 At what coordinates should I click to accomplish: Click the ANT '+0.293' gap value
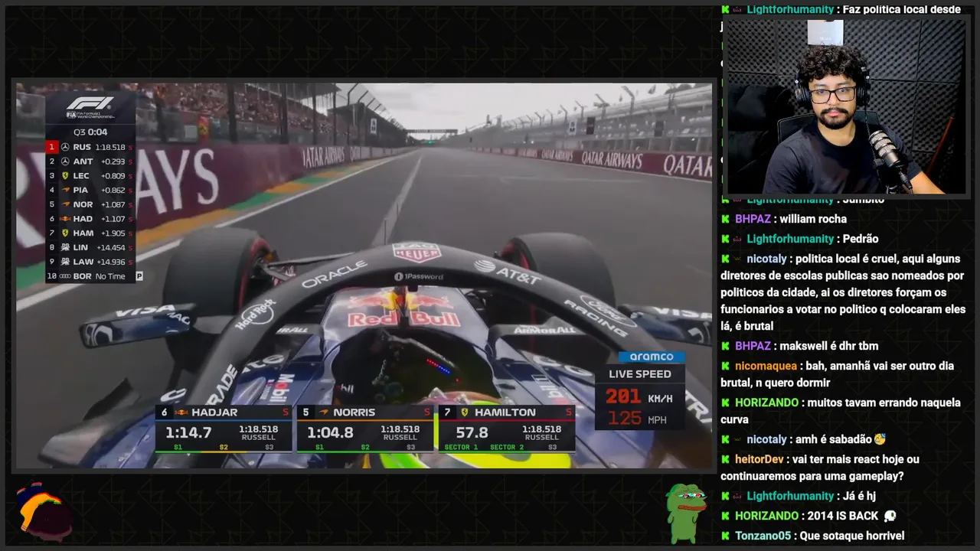113,161
